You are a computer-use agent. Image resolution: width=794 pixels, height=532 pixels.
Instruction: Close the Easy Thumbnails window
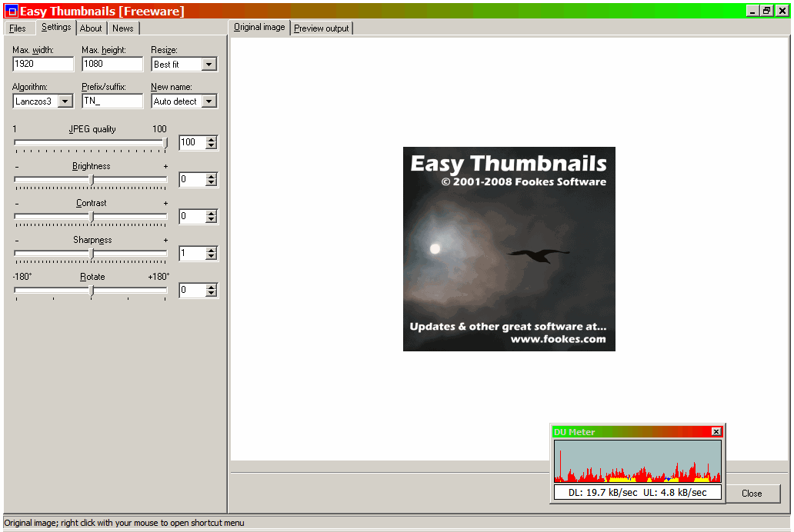[x=782, y=11]
